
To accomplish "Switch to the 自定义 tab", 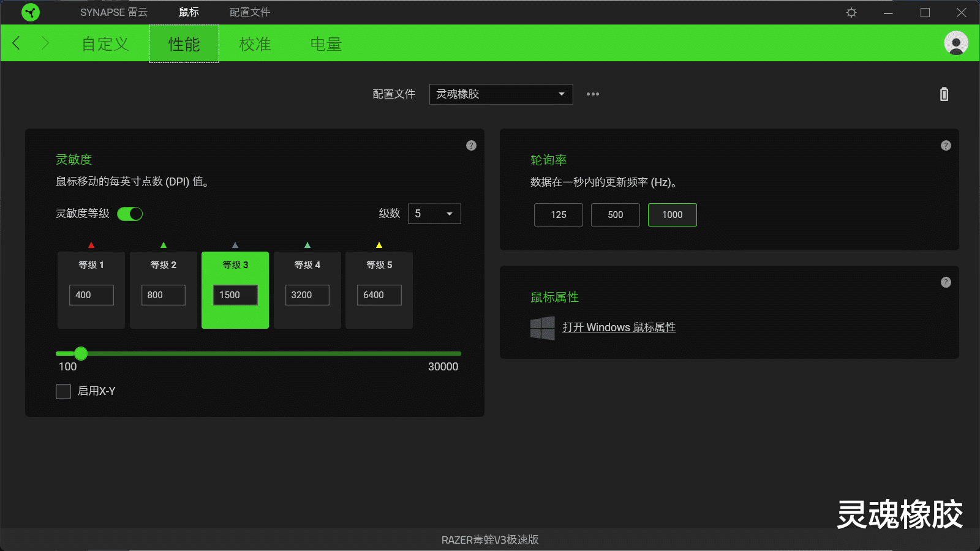I will click(105, 44).
